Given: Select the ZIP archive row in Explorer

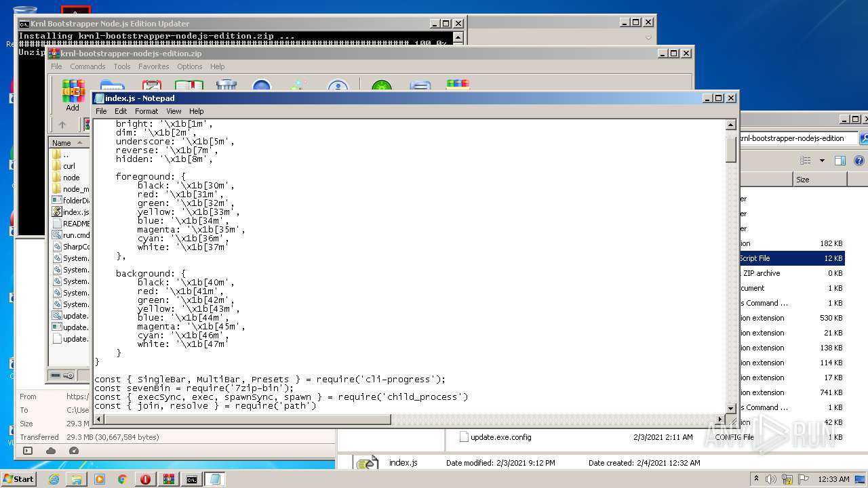Looking at the screenshot, I should [x=792, y=273].
